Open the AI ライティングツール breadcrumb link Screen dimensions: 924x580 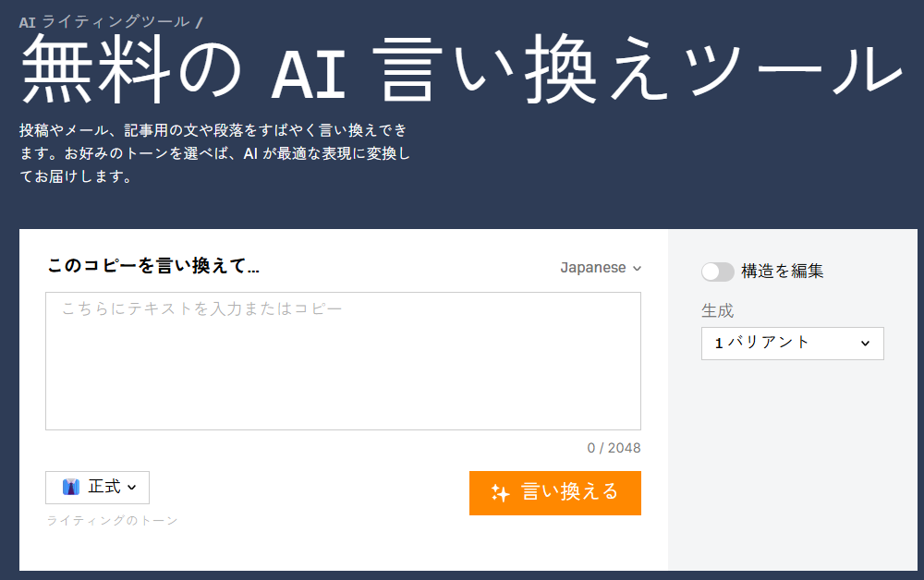click(104, 22)
